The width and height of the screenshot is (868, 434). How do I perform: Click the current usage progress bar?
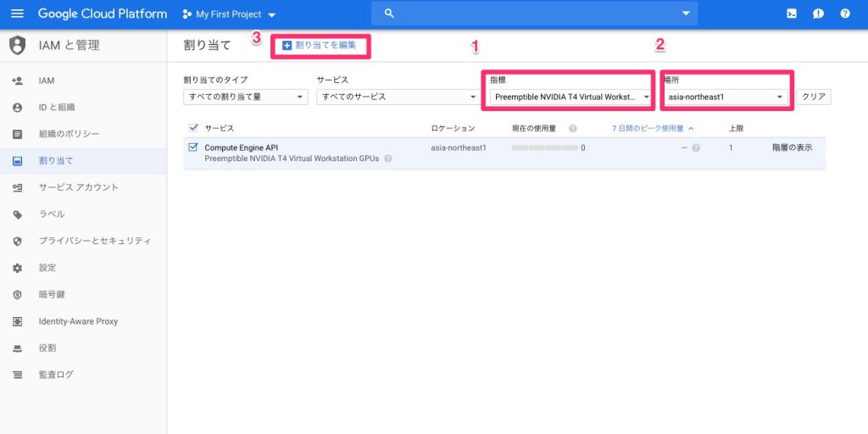(x=545, y=147)
